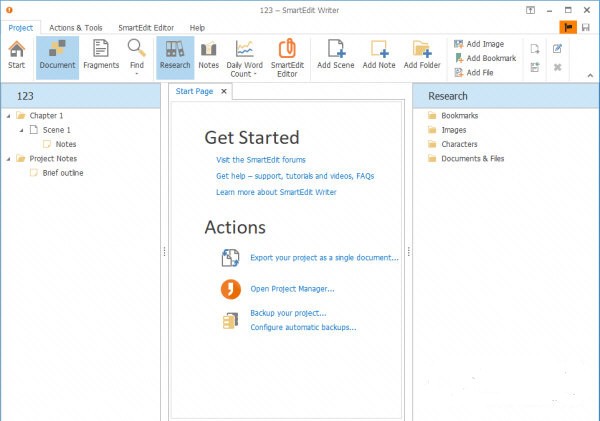Open the Fragments tool
600x421 pixels.
[x=101, y=55]
